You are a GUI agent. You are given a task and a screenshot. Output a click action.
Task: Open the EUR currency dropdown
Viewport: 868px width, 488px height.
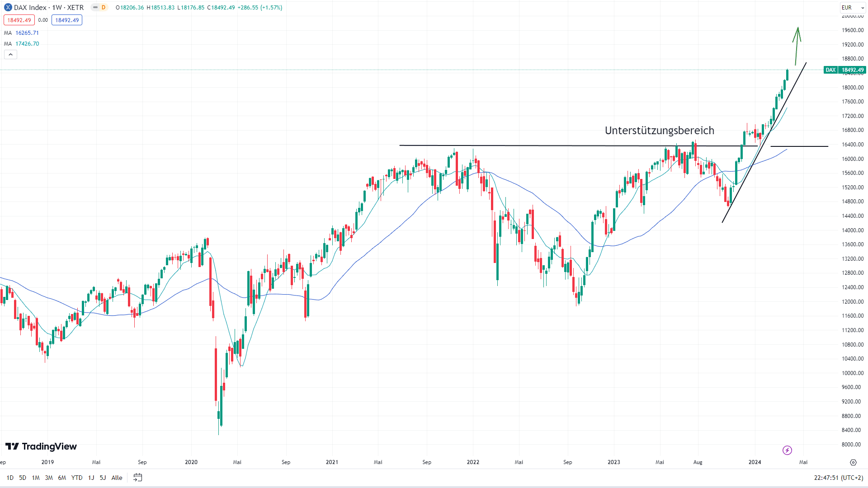pyautogui.click(x=853, y=8)
